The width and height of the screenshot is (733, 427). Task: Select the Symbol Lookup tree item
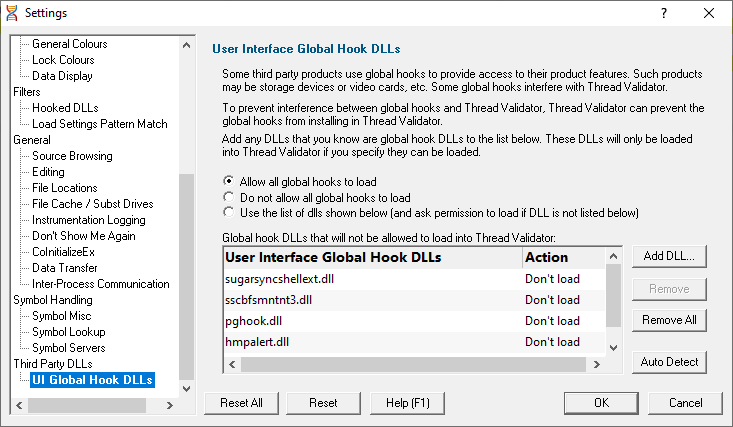69,332
